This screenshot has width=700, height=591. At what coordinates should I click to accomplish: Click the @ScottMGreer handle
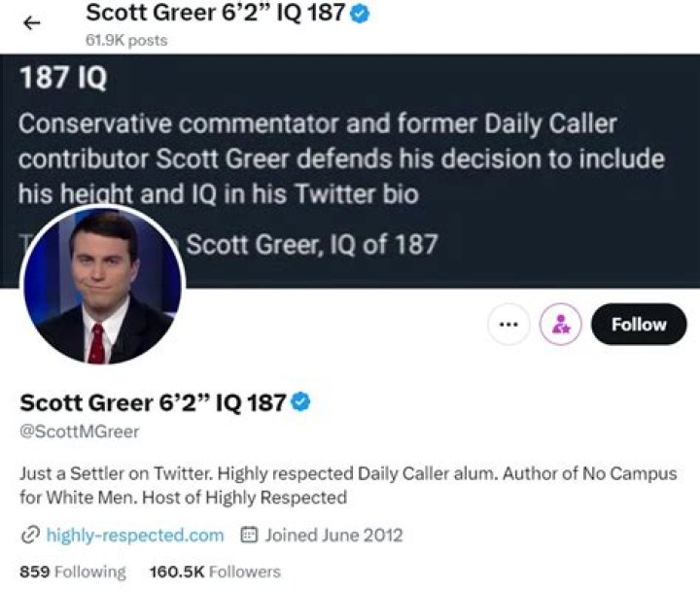pos(80,432)
